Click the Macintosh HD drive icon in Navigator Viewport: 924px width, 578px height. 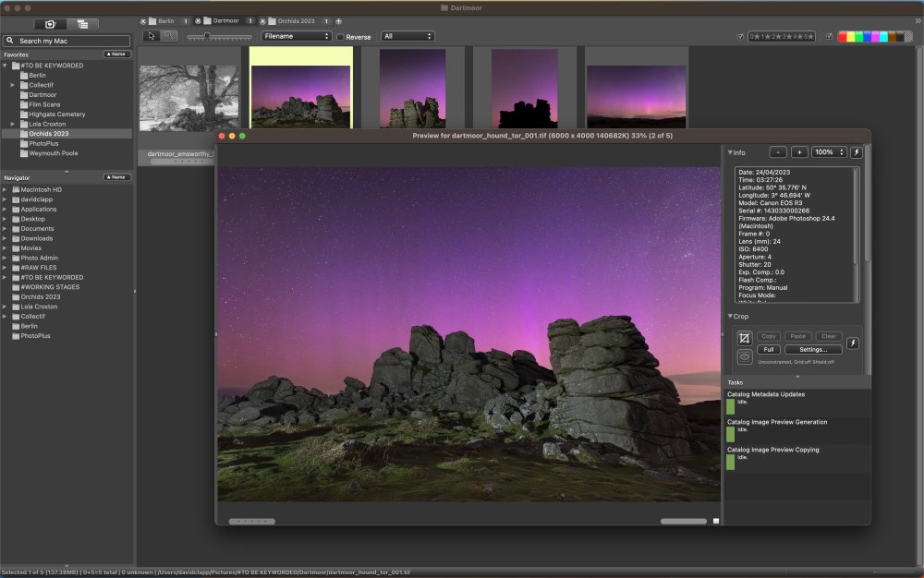point(16,189)
